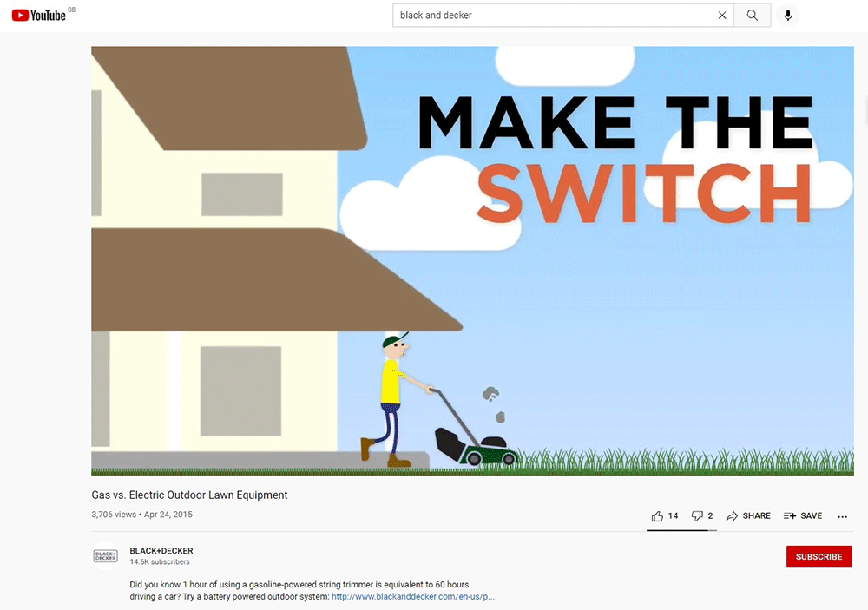Save the video to a playlist
The height and width of the screenshot is (610, 868).
pyautogui.click(x=803, y=515)
